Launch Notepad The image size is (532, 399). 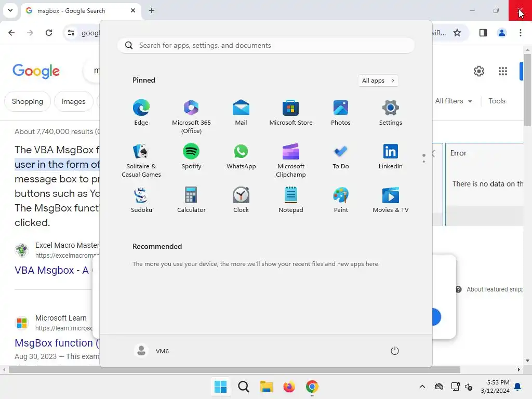291,200
